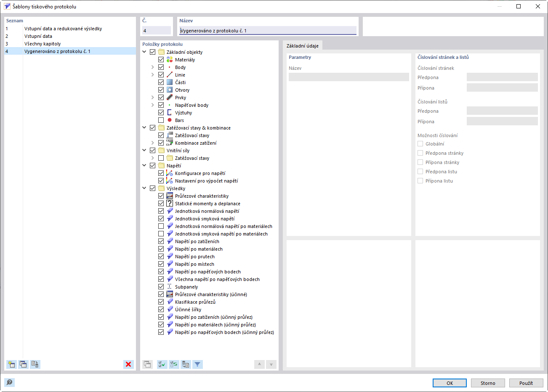Select 'Všechna napětí po napěťových bodech' item
The height and width of the screenshot is (392, 548).
[217, 279]
